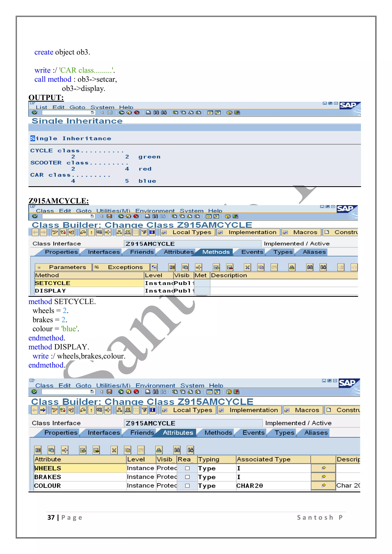Switch to the Properties tab in the Attributes window
This screenshot has width=392, height=554.
61,433
